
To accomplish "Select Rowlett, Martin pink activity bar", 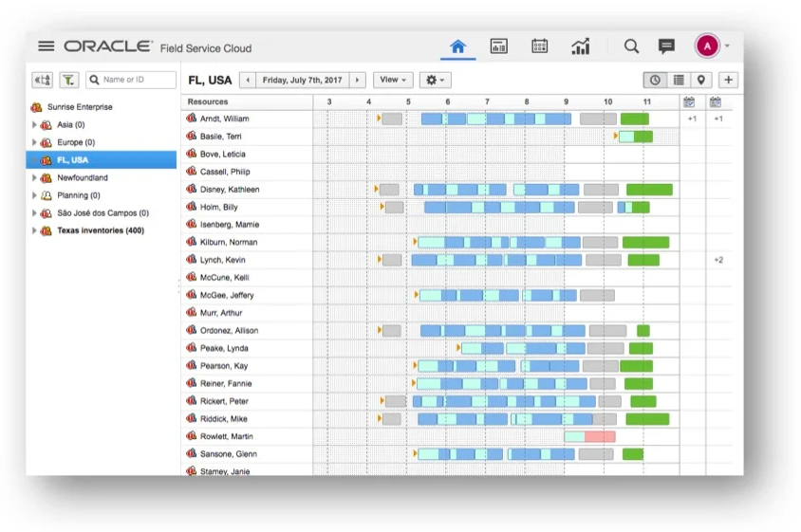I will coord(600,436).
